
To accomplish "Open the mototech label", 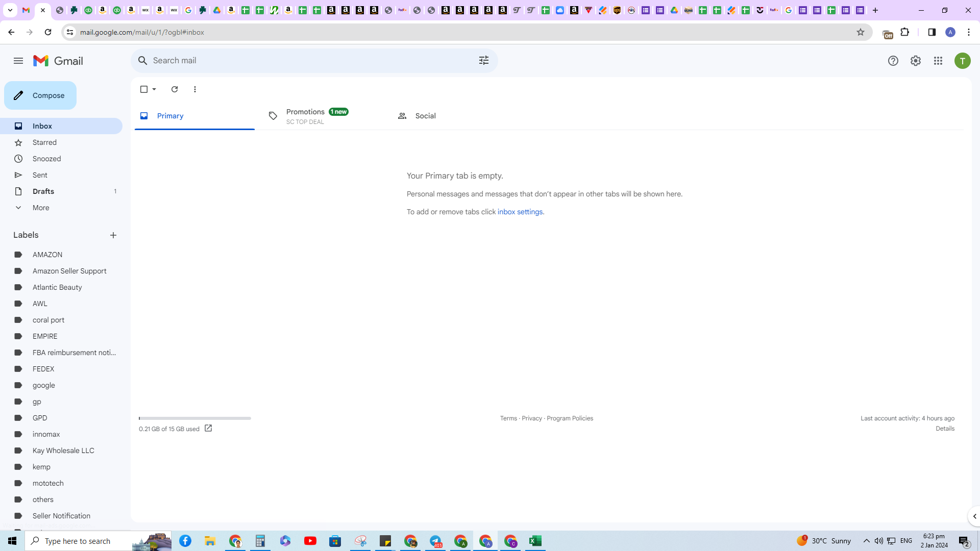I will click(x=61, y=483).
